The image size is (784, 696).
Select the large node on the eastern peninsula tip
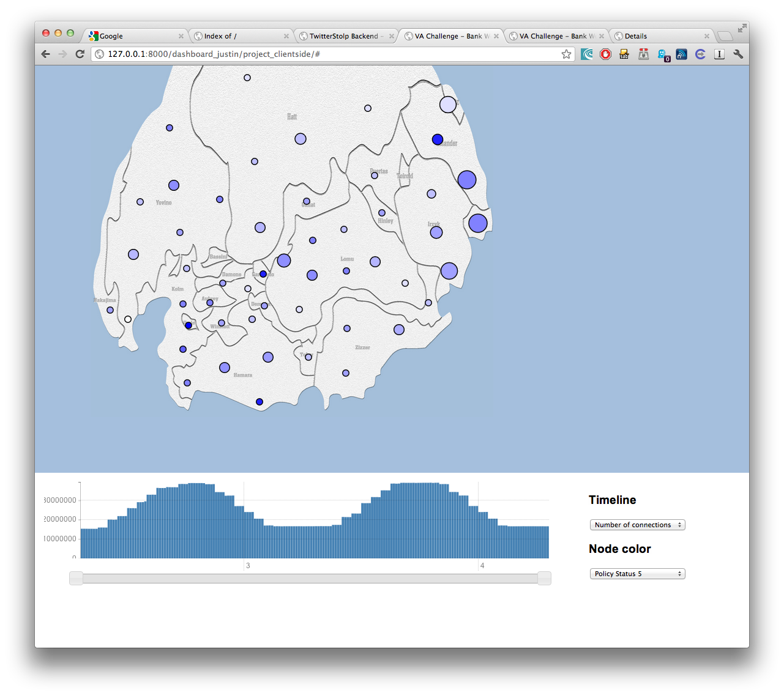click(478, 223)
